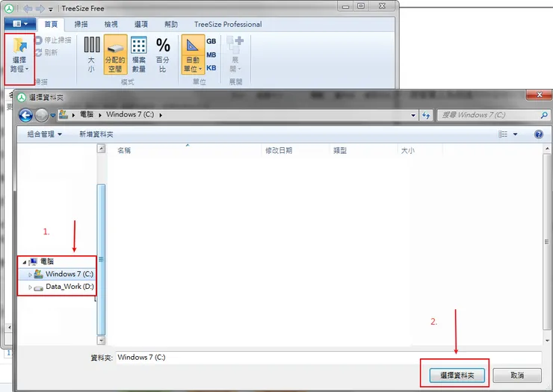Click the 刷新 refresh icon in ribbon
This screenshot has width=553, height=392.
click(x=38, y=52)
